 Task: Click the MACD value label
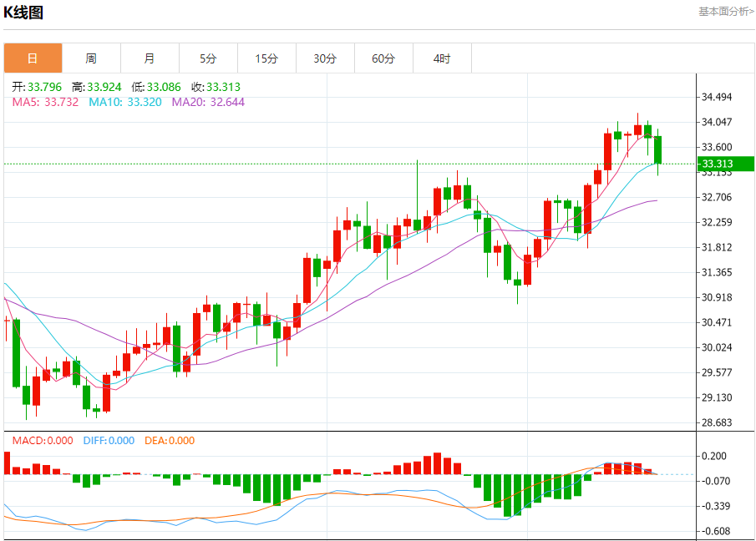click(42, 440)
